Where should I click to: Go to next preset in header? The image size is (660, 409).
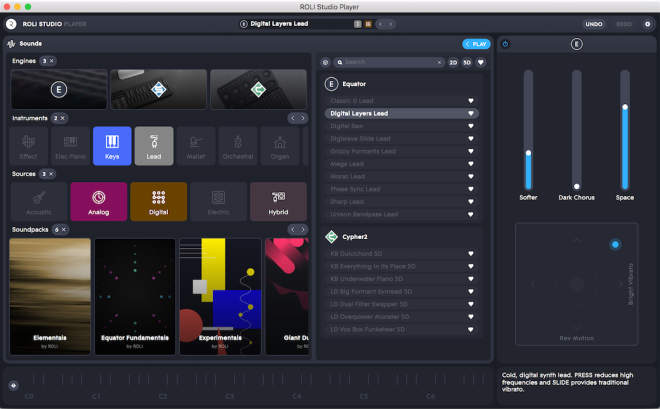(391, 24)
